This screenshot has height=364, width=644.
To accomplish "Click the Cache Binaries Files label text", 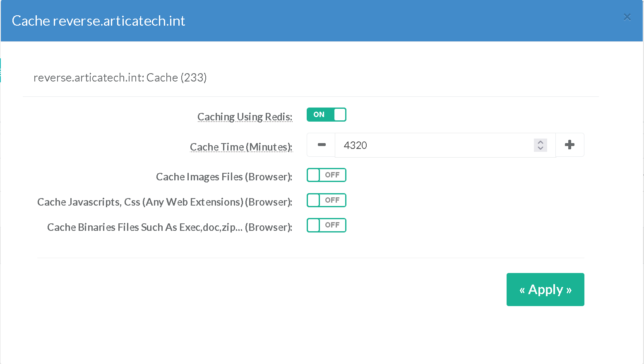I will (x=169, y=227).
